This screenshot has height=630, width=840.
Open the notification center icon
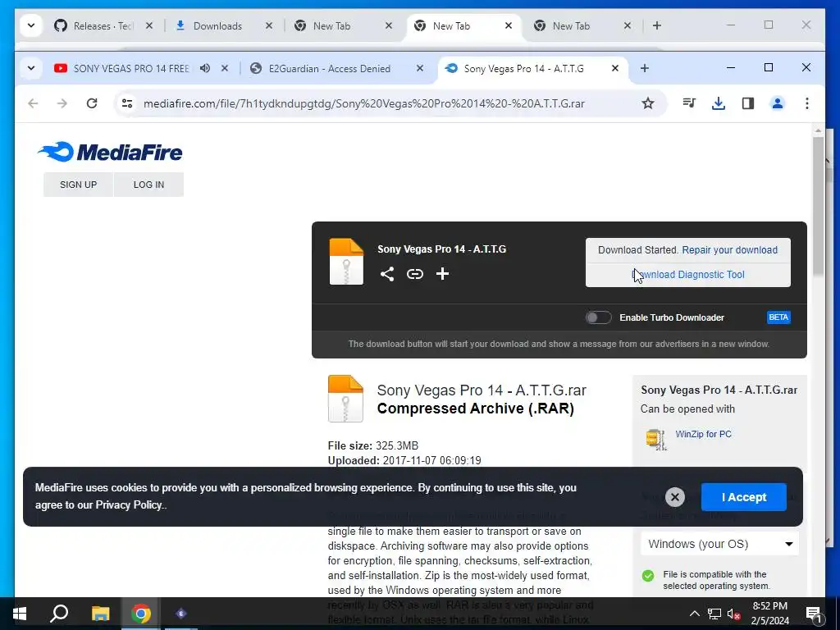[x=813, y=614]
